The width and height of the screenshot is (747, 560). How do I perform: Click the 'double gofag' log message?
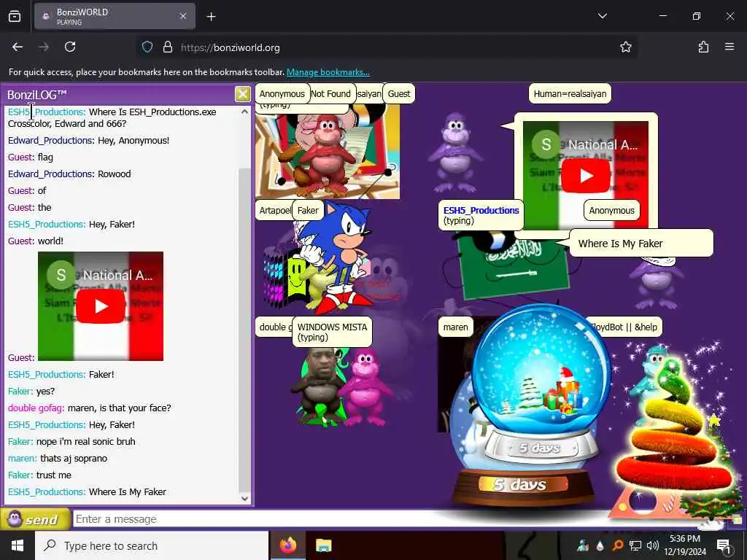tap(89, 408)
